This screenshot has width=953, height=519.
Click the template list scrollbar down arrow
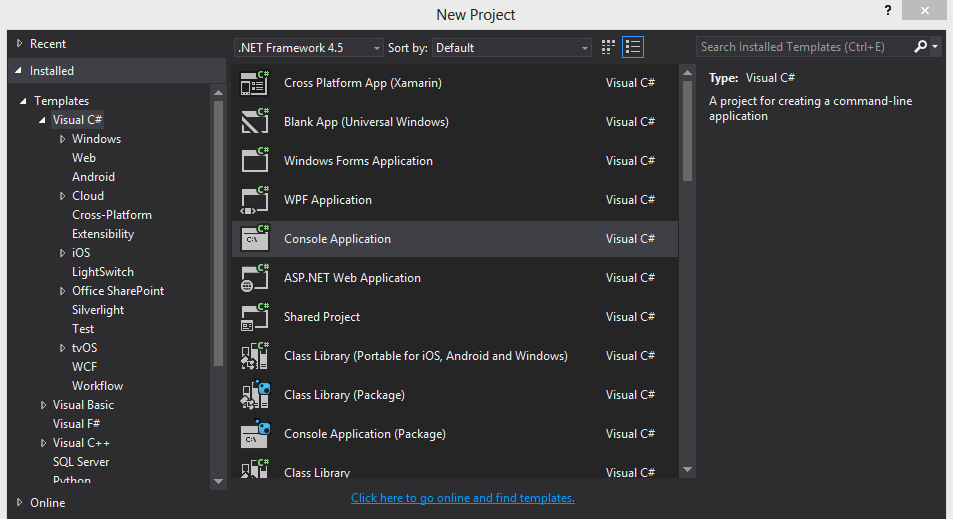coord(687,468)
